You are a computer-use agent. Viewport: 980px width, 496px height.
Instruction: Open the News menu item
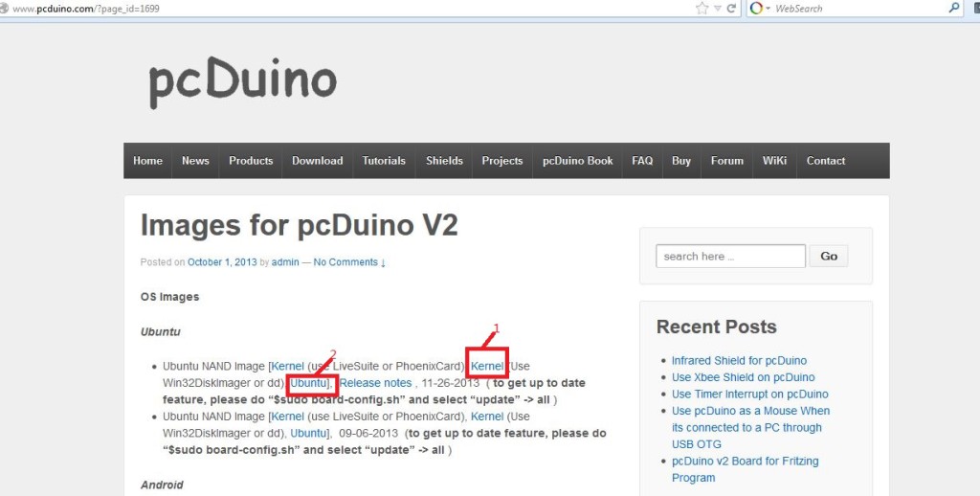tap(195, 161)
